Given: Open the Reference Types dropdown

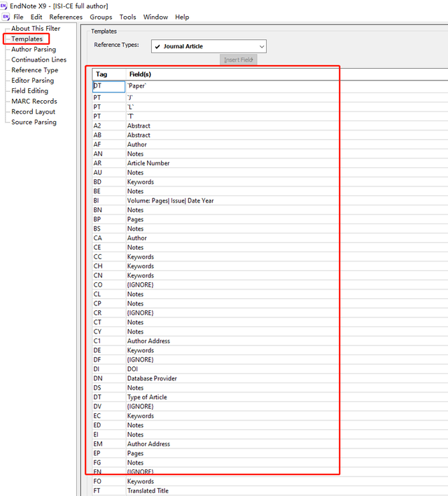Looking at the screenshot, I should (209, 46).
